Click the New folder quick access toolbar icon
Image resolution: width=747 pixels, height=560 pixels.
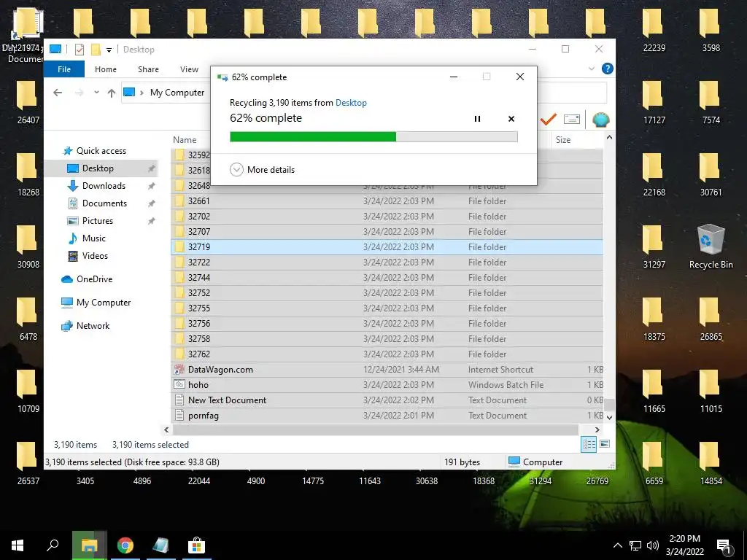click(96, 49)
